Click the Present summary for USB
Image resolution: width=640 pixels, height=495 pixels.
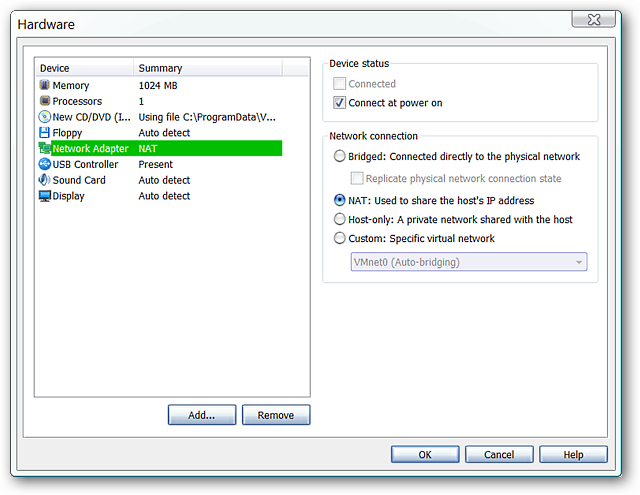(x=156, y=164)
